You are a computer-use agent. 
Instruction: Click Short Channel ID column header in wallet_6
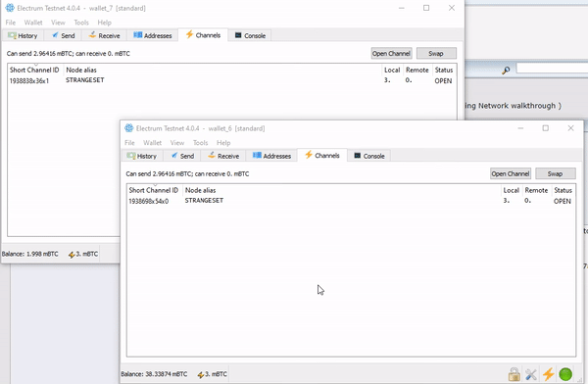(x=154, y=190)
